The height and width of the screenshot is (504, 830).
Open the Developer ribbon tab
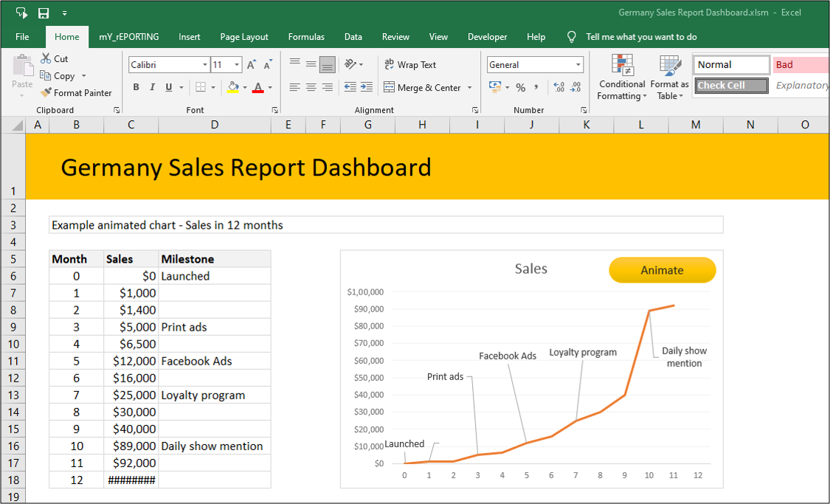pos(487,37)
